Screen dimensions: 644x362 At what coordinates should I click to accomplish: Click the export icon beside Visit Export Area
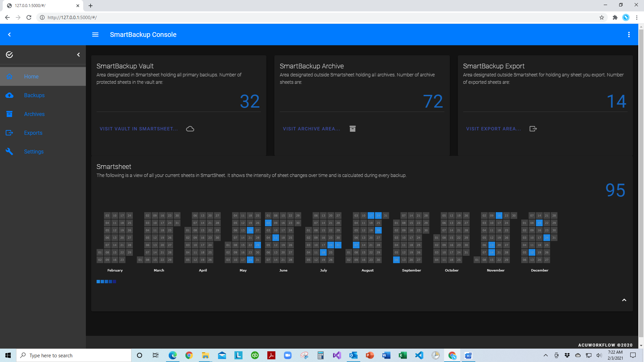tap(533, 129)
